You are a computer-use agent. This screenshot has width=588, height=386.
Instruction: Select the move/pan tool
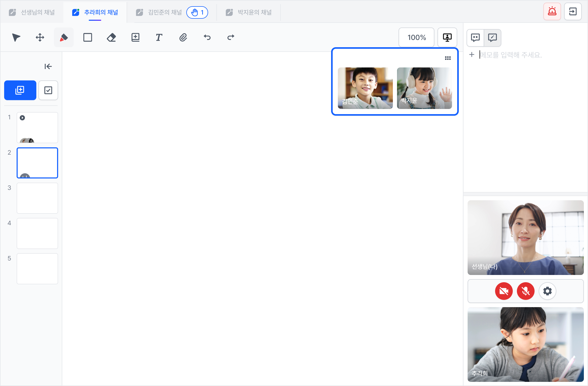(x=40, y=37)
